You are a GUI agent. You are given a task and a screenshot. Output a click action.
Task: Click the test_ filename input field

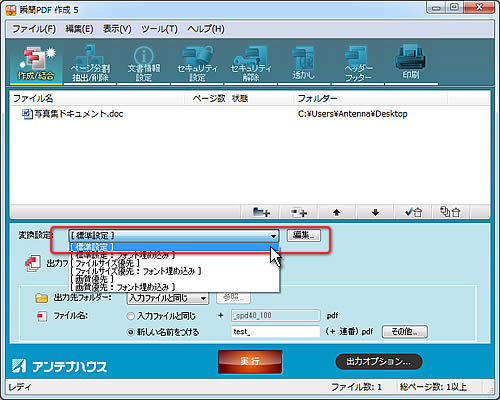[276, 332]
